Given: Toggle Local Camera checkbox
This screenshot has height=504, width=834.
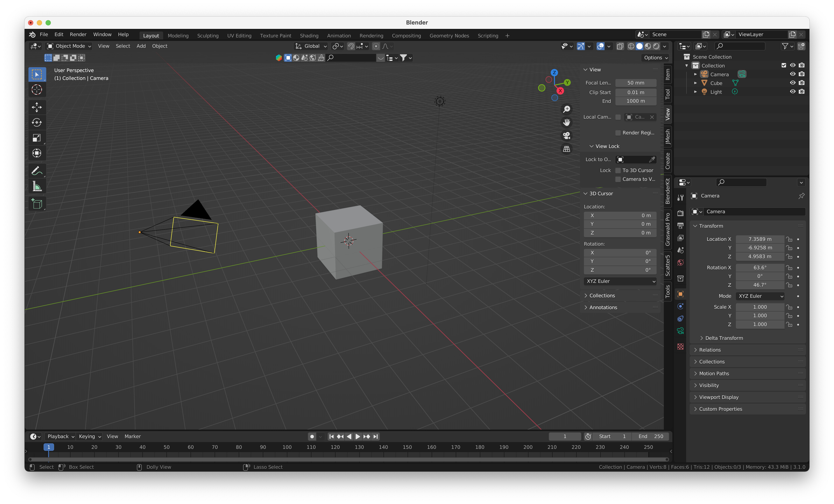Looking at the screenshot, I should click(x=618, y=117).
